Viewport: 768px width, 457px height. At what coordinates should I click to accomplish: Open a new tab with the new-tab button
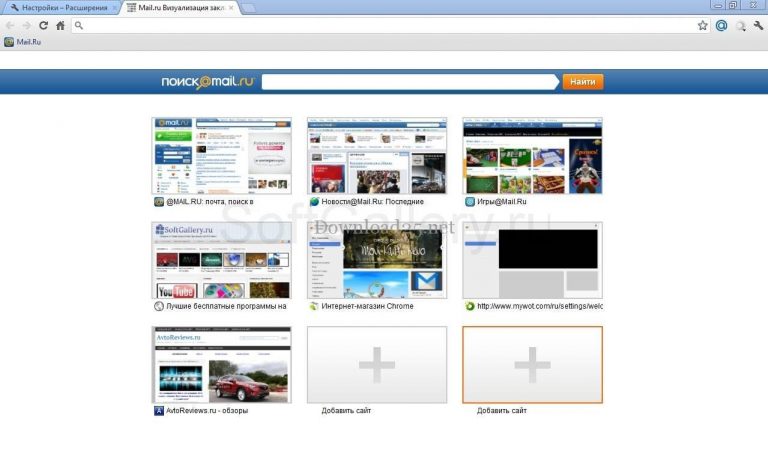[x=248, y=8]
